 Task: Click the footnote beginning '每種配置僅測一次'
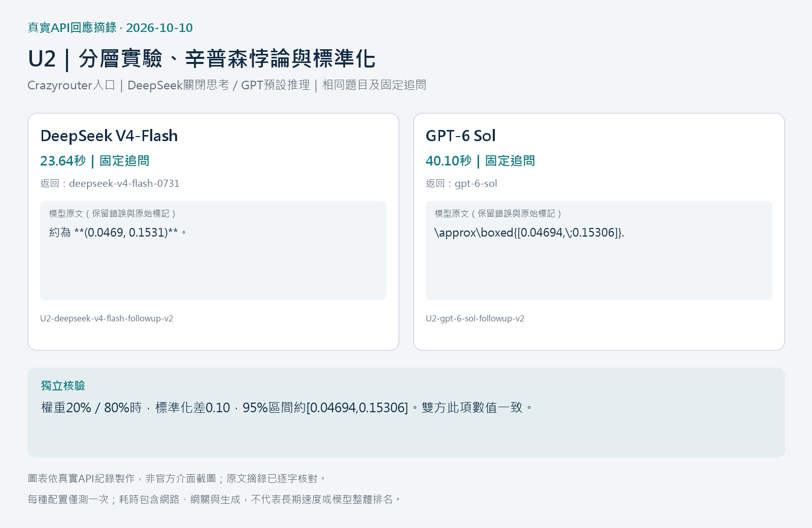[215, 499]
